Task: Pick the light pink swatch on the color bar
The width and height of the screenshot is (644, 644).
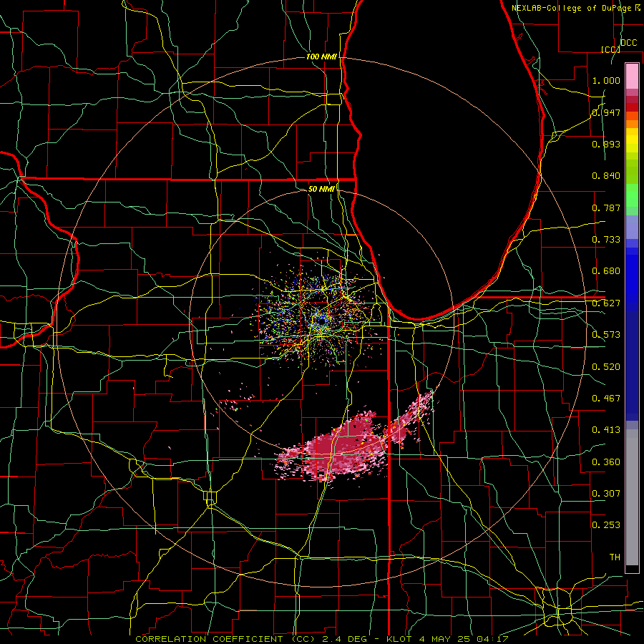Action: click(x=632, y=76)
